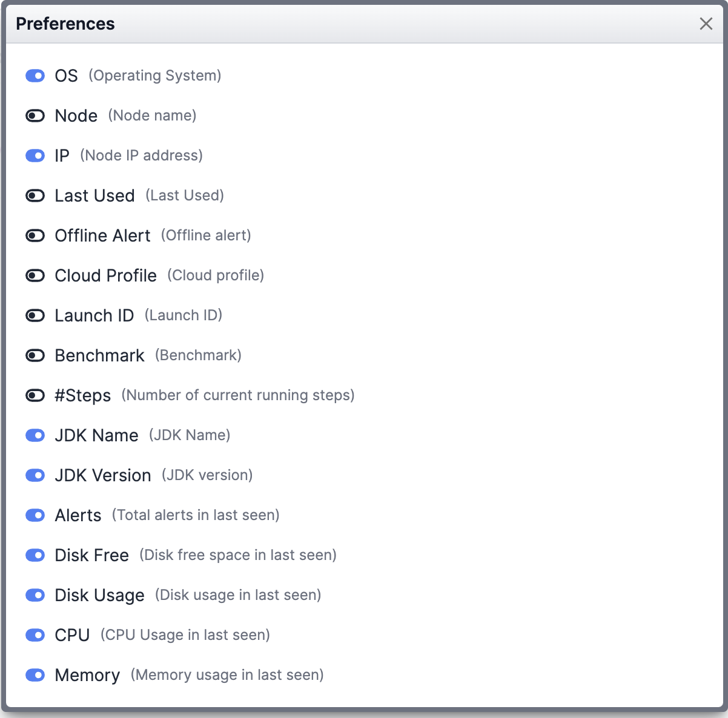The width and height of the screenshot is (728, 718).
Task: Click the Disk Usage label text
Action: 99,595
